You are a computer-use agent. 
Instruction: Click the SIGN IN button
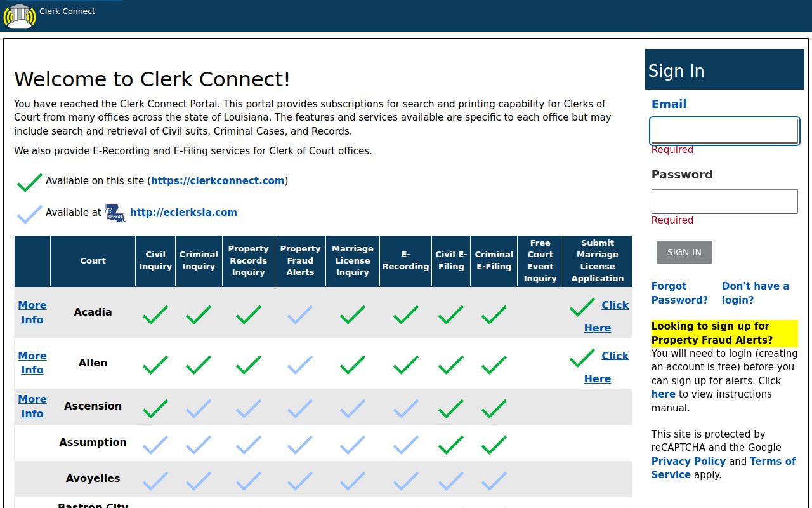click(684, 252)
